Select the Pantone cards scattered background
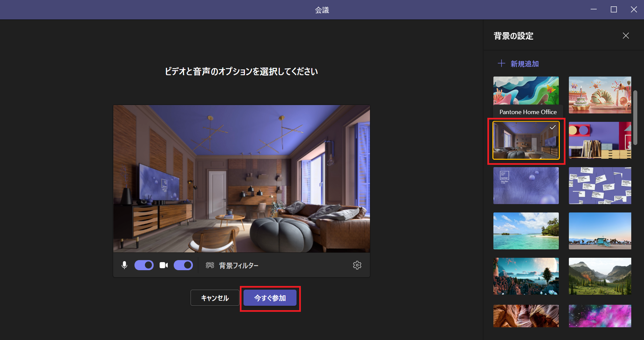This screenshot has width=644, height=340. pos(600,186)
